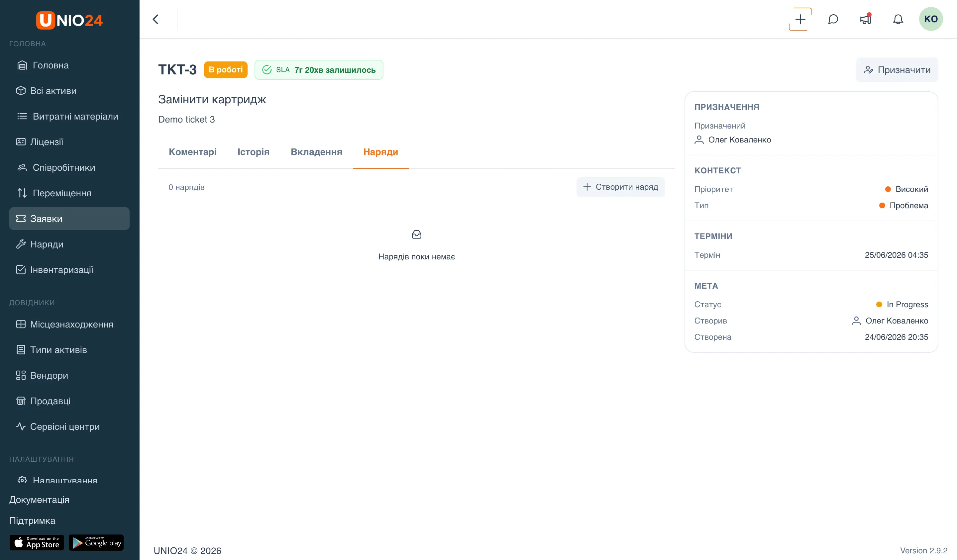
Task: Click the 'В роботі' status badge
Action: 226,70
